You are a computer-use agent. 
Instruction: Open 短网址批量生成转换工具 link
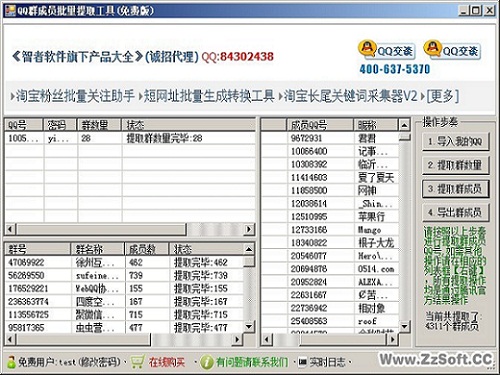pos(209,96)
